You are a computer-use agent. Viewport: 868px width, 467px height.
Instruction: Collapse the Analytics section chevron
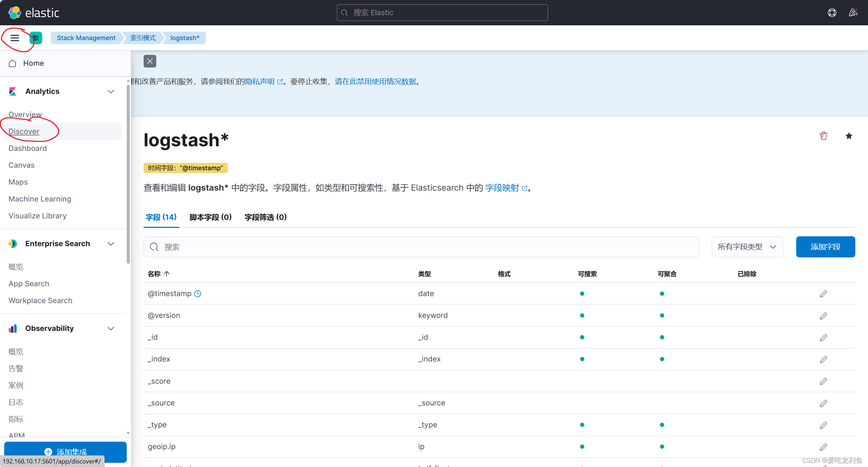click(111, 91)
